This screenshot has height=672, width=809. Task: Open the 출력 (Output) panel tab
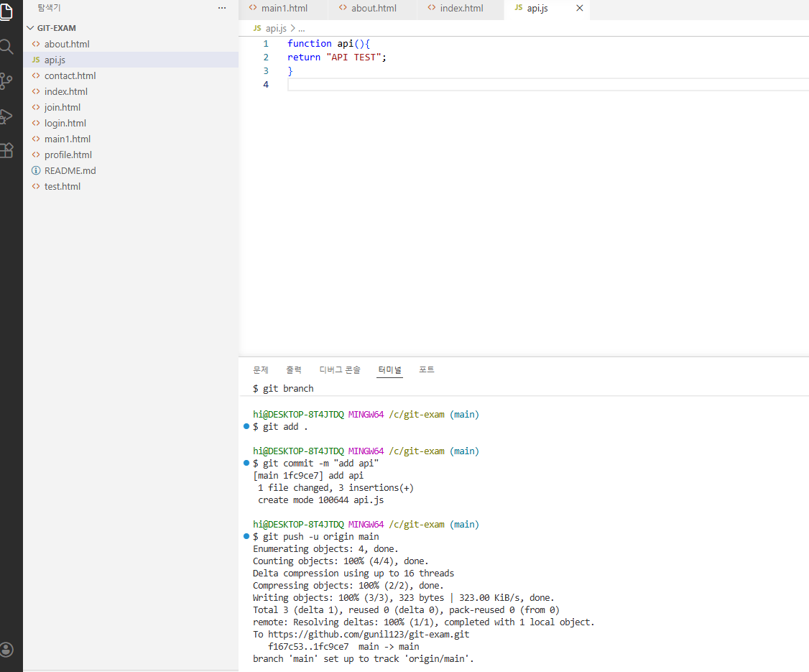point(294,369)
